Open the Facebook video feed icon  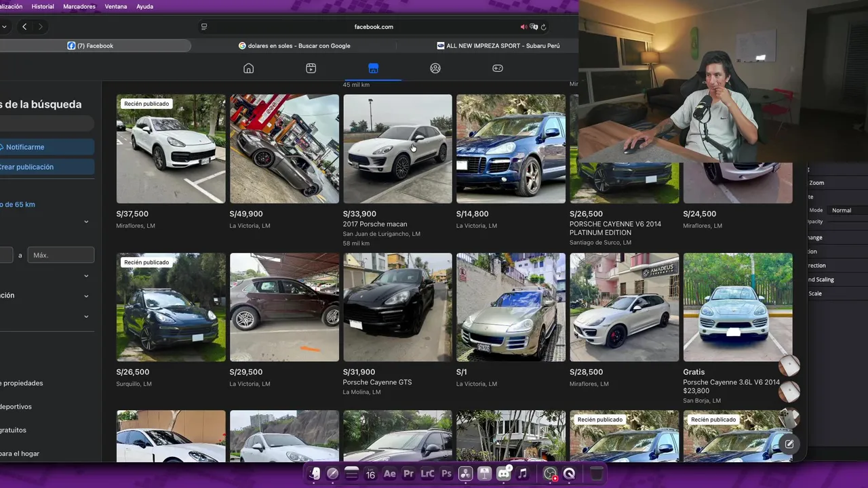coord(311,68)
